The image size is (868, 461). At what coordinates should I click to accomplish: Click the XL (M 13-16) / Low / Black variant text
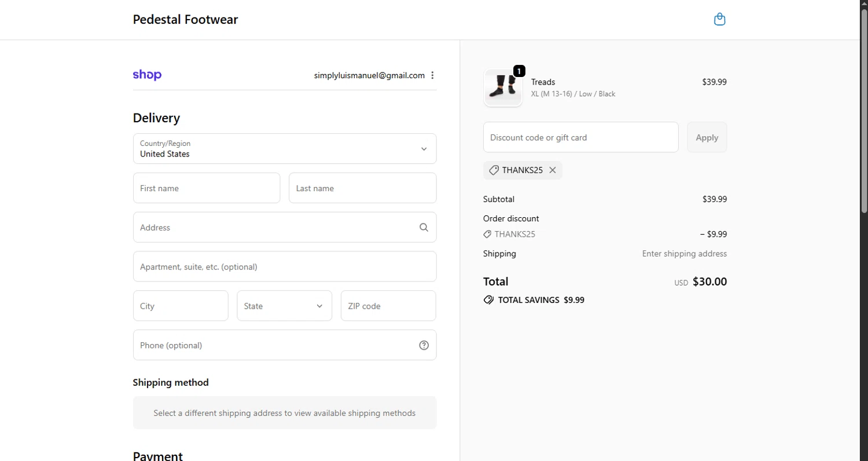[573, 94]
